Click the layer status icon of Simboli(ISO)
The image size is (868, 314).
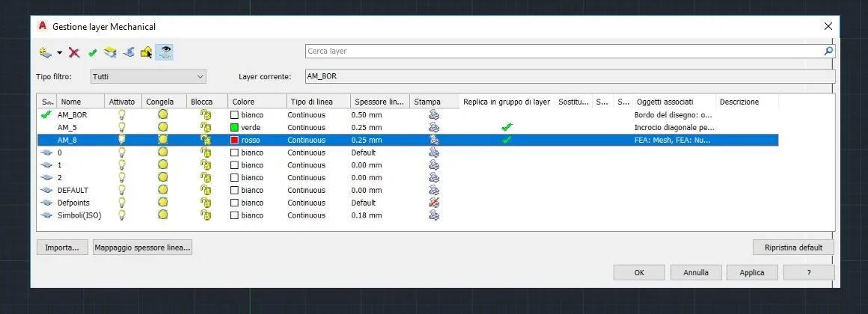coord(46,215)
